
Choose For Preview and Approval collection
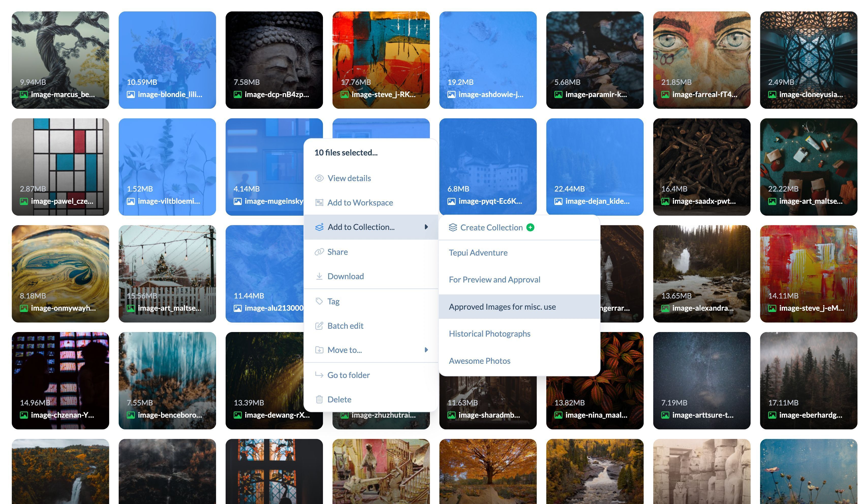tap(494, 279)
